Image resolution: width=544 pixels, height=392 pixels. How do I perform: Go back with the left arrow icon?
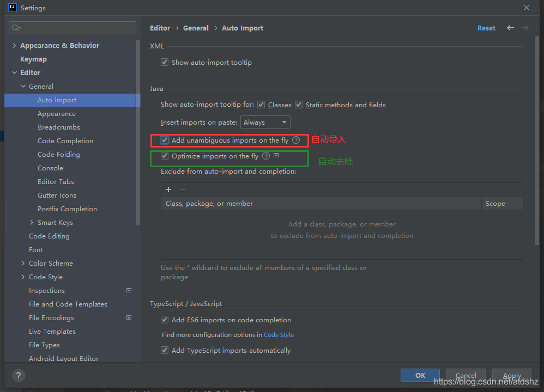click(510, 28)
